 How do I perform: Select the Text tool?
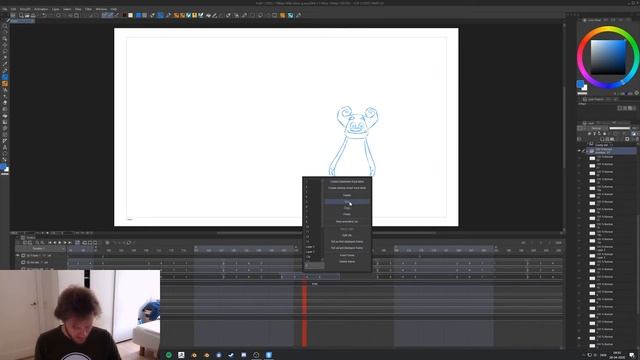point(5,147)
